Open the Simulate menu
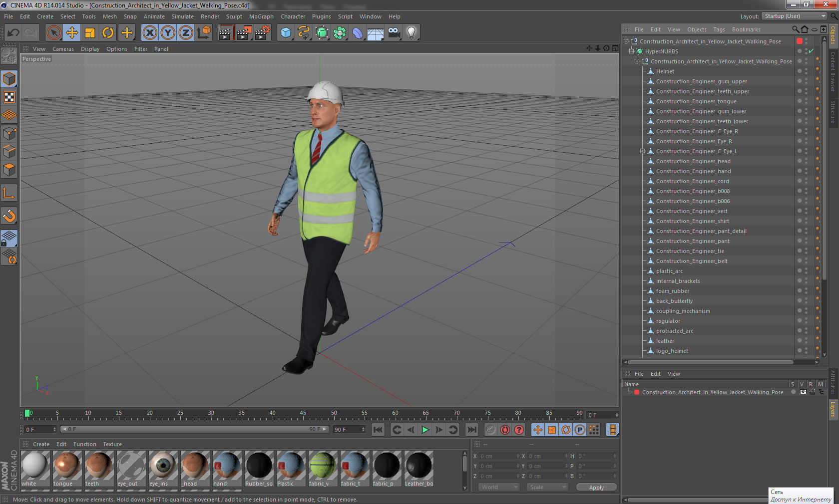The width and height of the screenshot is (839, 504). tap(183, 16)
